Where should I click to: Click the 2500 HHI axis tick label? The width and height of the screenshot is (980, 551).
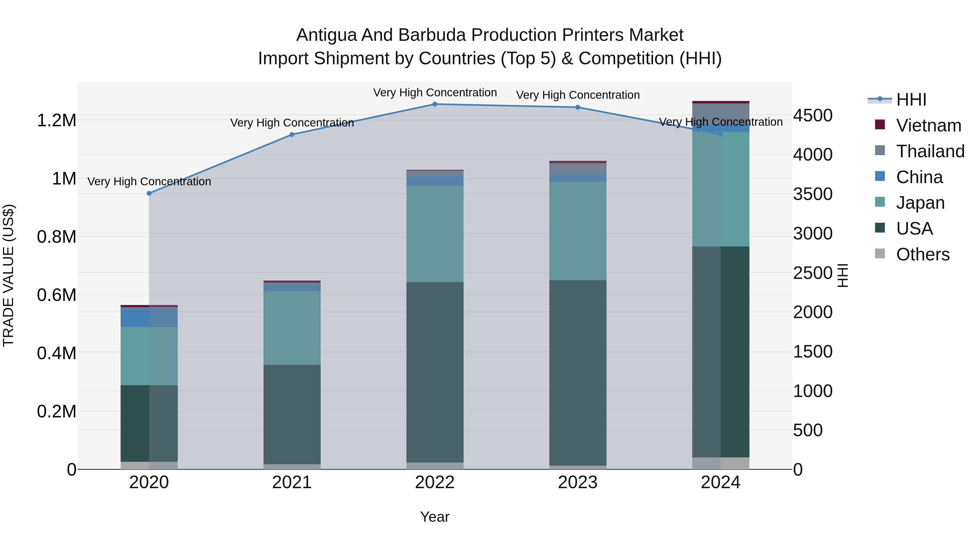[x=813, y=273]
